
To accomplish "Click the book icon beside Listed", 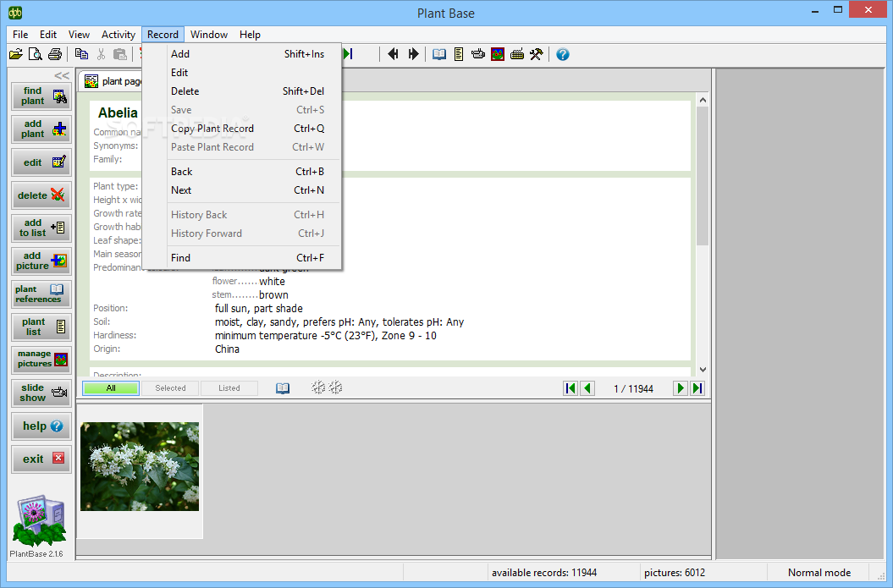I will click(283, 388).
